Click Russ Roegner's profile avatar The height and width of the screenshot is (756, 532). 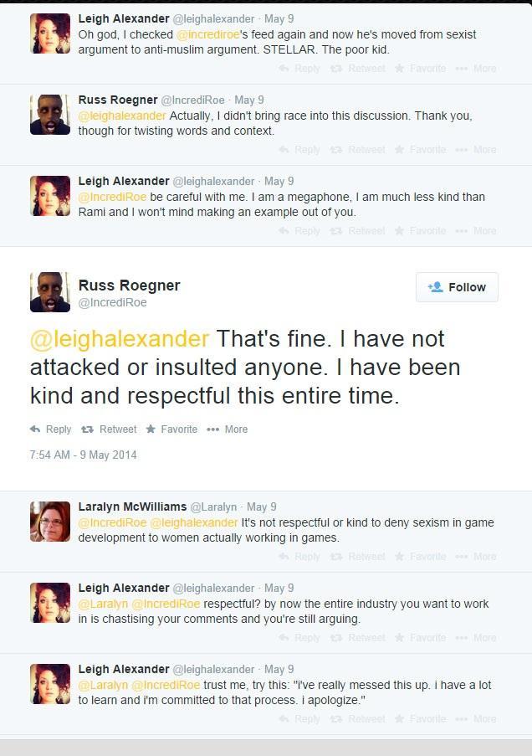[50, 291]
